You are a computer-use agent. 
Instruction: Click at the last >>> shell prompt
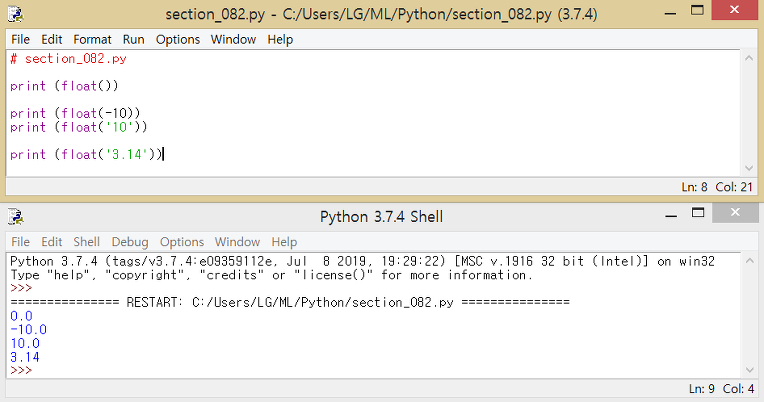tap(21, 370)
